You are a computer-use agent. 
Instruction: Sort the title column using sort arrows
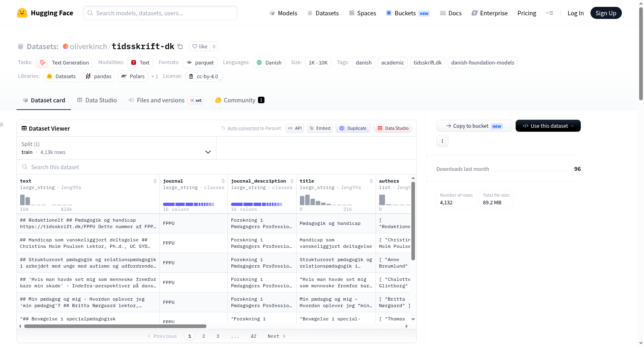(x=371, y=181)
